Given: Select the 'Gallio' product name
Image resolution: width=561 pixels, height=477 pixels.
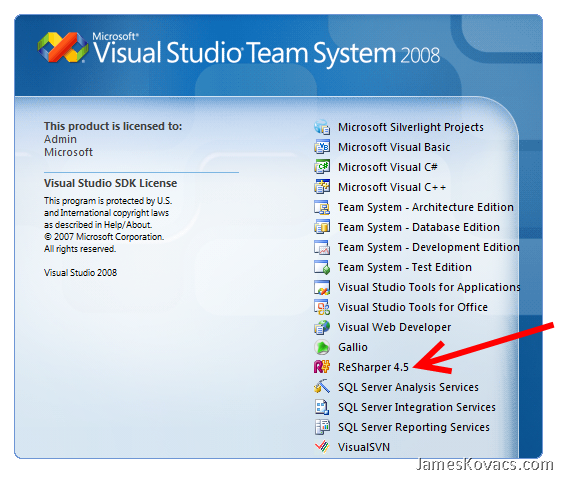Looking at the screenshot, I should (353, 347).
